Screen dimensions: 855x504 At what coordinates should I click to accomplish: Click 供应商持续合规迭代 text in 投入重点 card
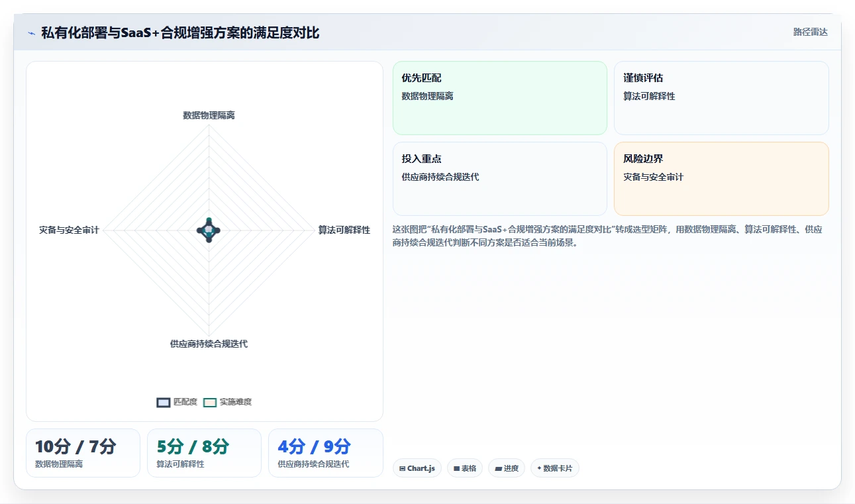pos(440,177)
